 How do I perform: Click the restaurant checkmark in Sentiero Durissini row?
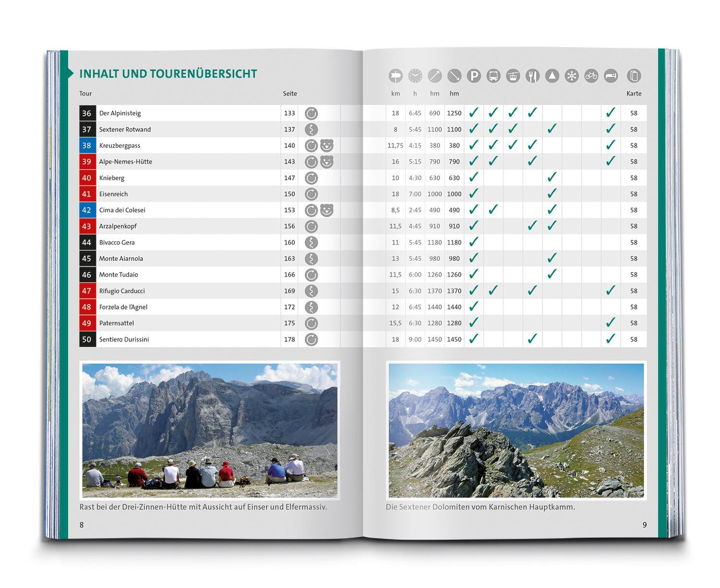532,339
